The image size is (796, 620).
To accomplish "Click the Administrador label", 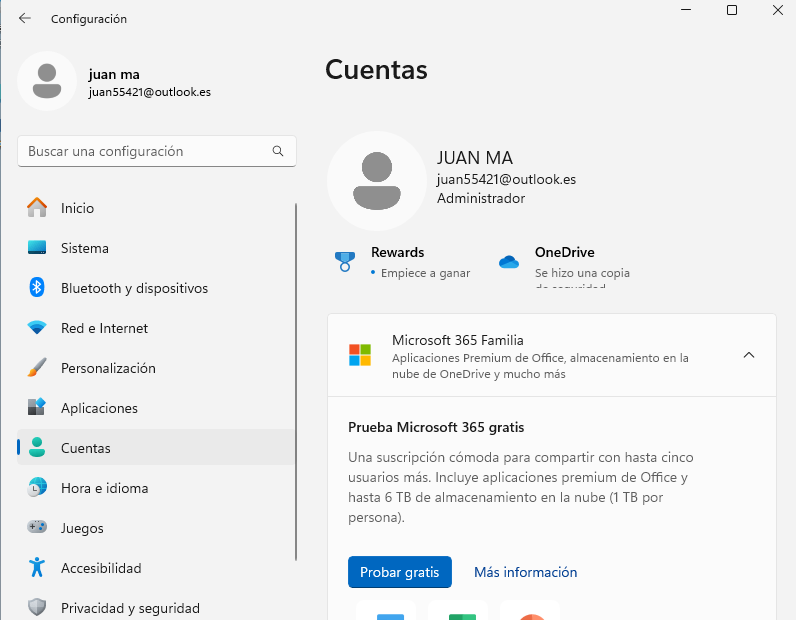I will click(x=481, y=198).
